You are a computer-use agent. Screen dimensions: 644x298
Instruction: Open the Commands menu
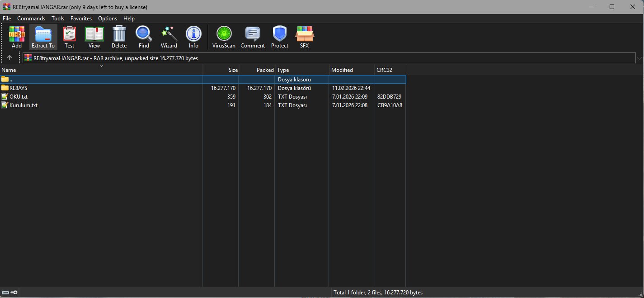point(31,18)
